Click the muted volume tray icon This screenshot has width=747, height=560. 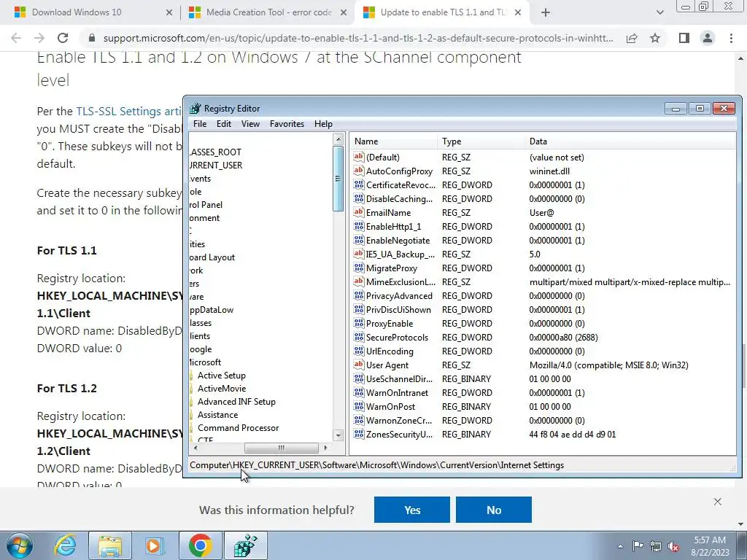[673, 546]
